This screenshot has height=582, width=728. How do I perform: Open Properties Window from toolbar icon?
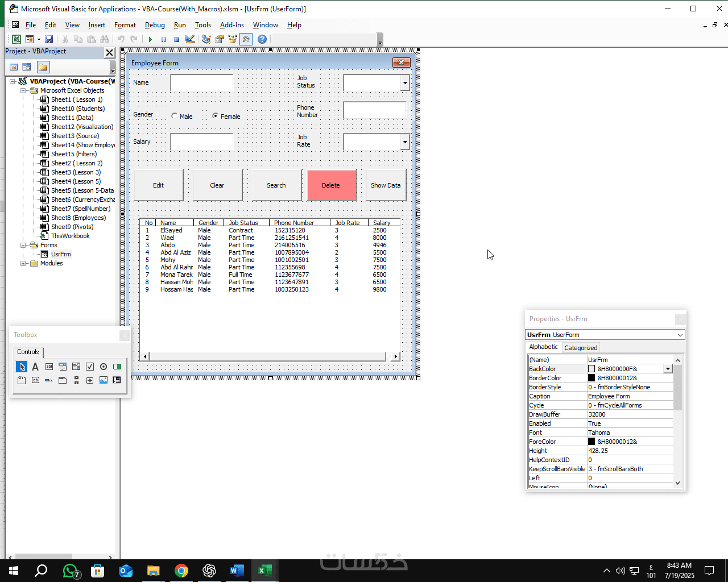tap(219, 39)
